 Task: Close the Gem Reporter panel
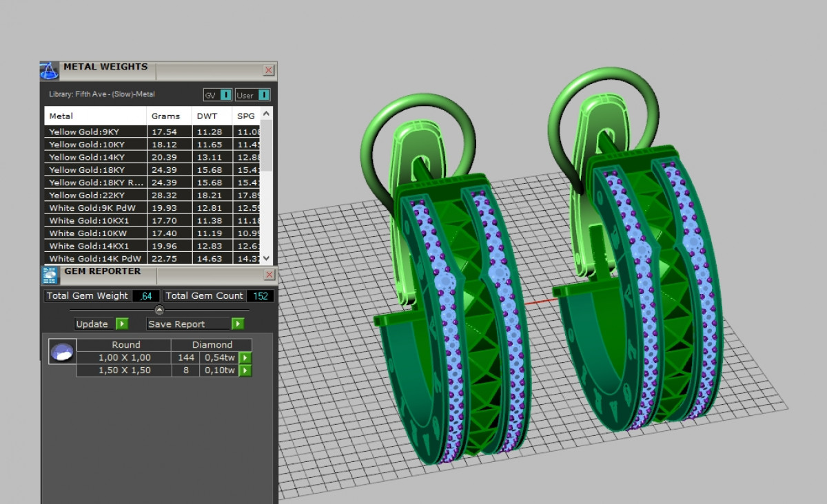point(269,275)
